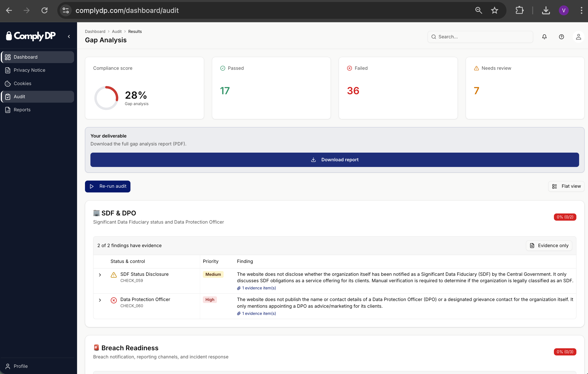Open the help icon
This screenshot has width=588, height=374.
561,37
